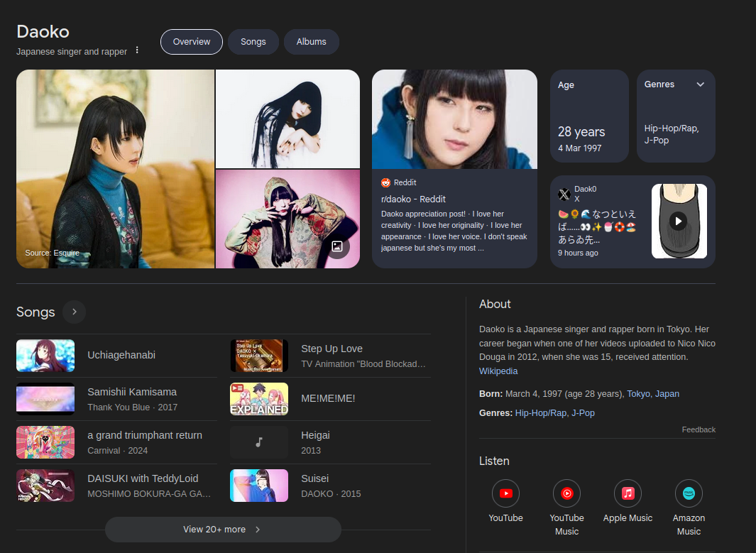Open the black-and-white Daoko photo
Viewport: 756px width, 553px height.
[287, 119]
